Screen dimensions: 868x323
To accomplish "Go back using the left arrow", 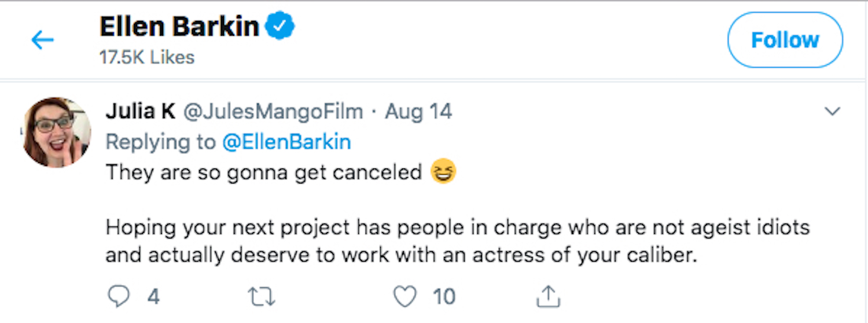I will coord(42,40).
